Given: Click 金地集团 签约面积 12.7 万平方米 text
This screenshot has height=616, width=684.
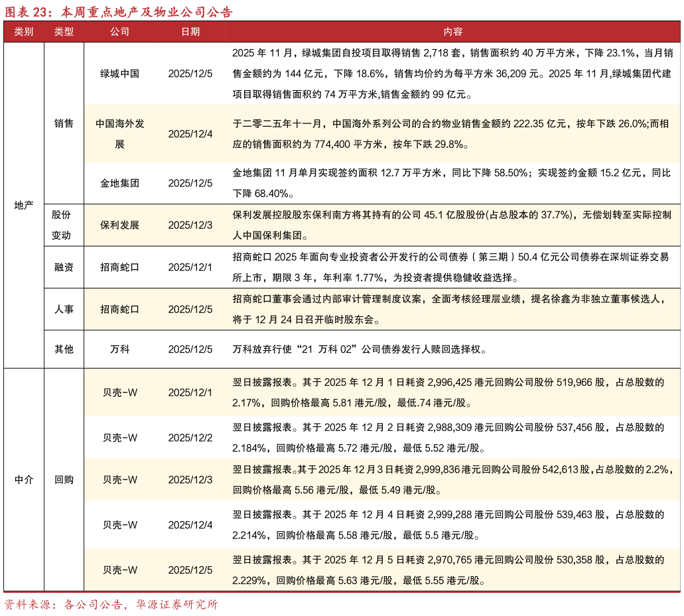Looking at the screenshot, I should tap(451, 183).
